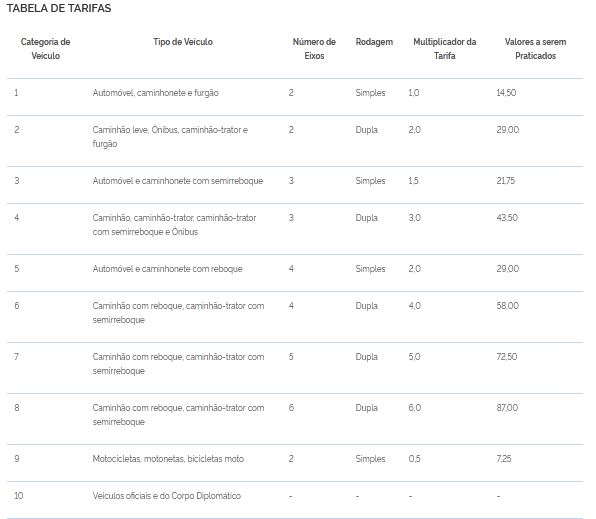The width and height of the screenshot is (596, 519).
Task: Select the 14,50 value in first row
Action: tap(506, 92)
